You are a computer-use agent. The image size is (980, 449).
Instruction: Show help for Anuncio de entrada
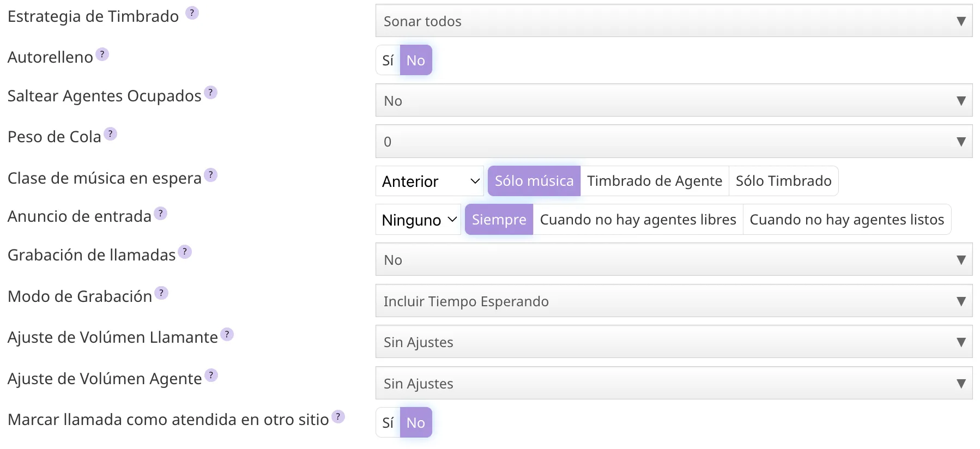160,213
